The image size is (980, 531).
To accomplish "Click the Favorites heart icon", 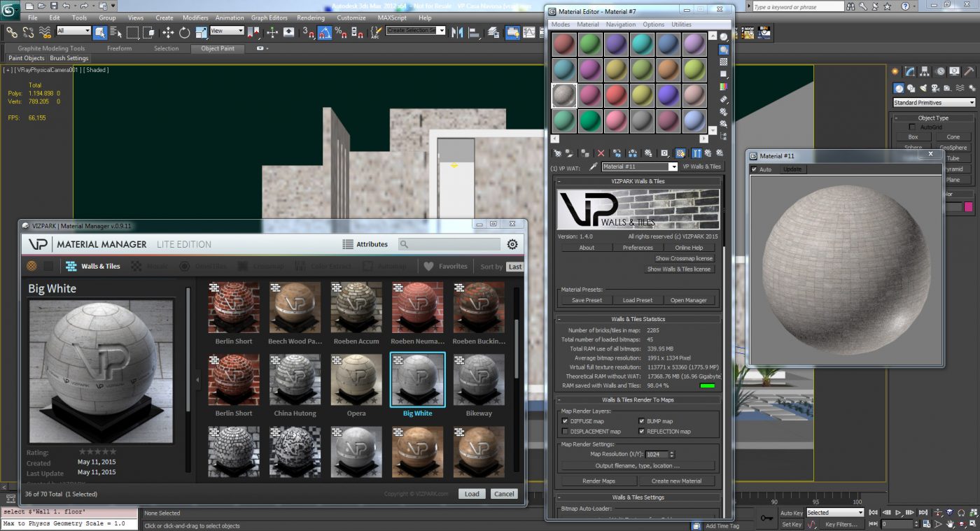I will tap(429, 267).
